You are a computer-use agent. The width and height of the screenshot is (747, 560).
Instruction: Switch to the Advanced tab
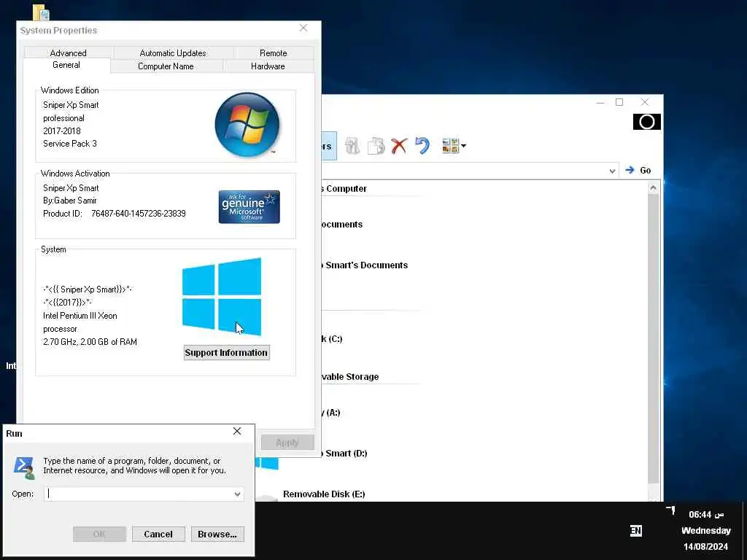point(68,52)
